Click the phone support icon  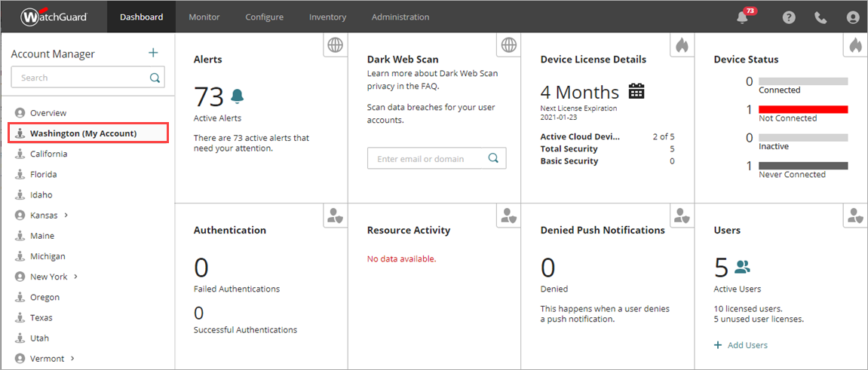point(821,17)
